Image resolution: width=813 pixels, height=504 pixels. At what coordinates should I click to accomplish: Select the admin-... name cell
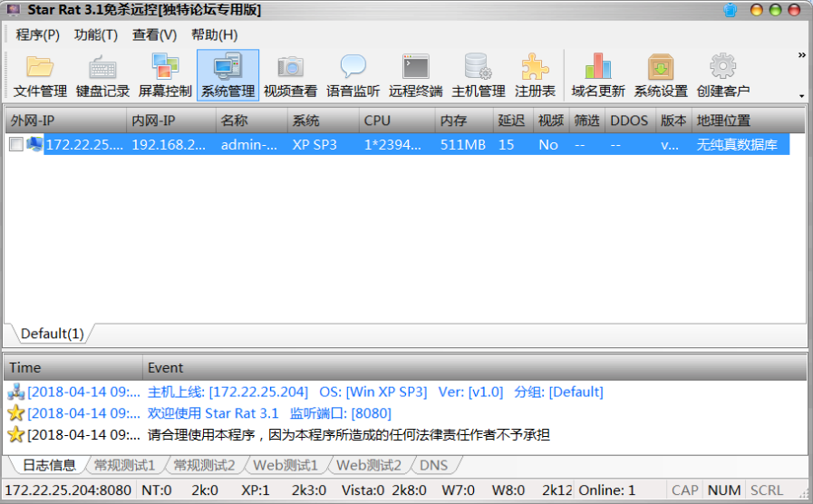coord(249,145)
